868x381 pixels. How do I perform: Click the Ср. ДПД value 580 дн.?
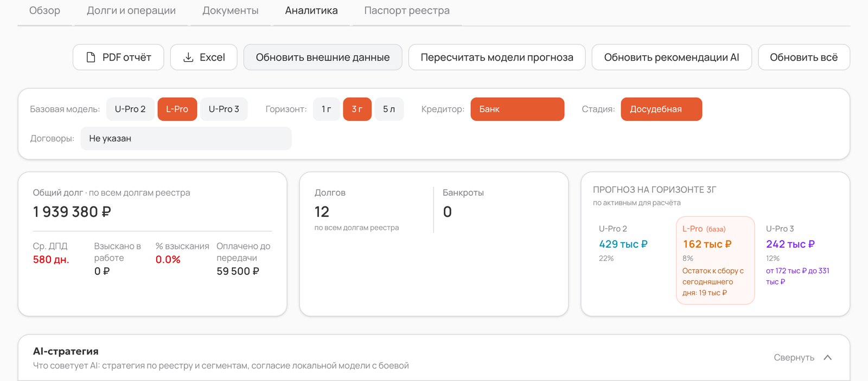coord(51,260)
